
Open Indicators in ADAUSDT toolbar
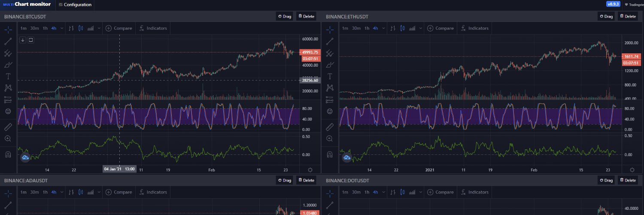153,192
